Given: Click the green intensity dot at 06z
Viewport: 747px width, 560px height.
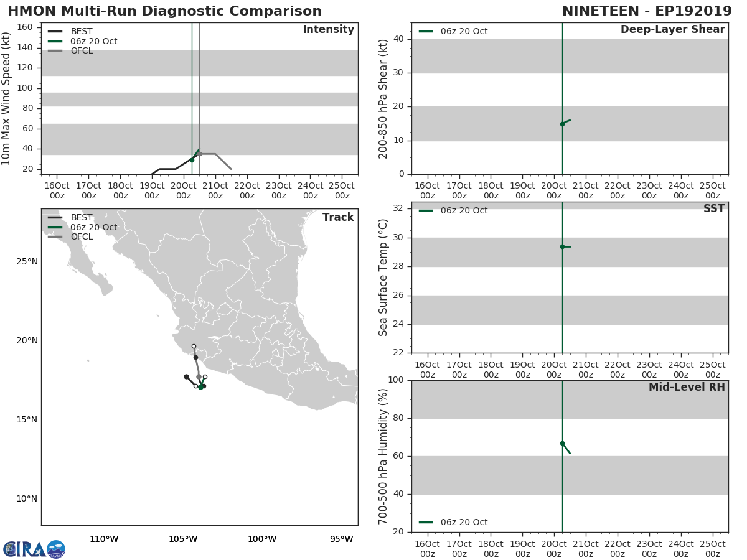Looking at the screenshot, I should pyautogui.click(x=192, y=160).
